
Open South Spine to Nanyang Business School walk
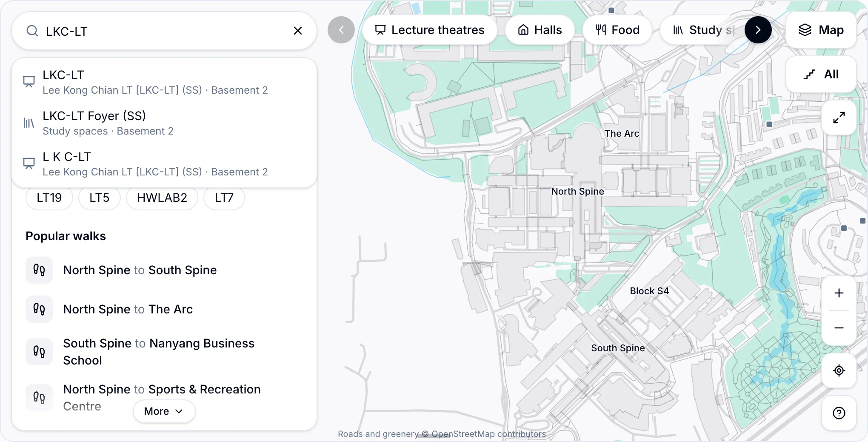coord(164,352)
